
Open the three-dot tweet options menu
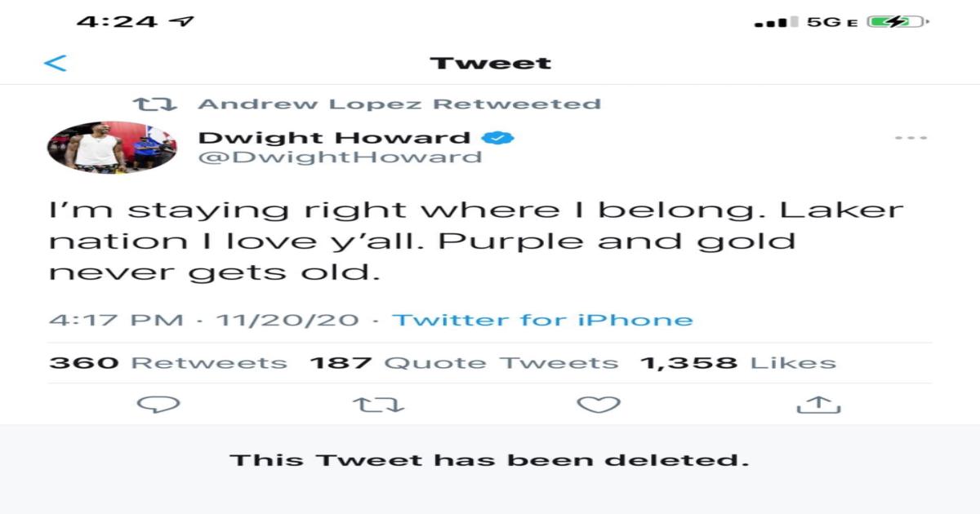(x=911, y=138)
